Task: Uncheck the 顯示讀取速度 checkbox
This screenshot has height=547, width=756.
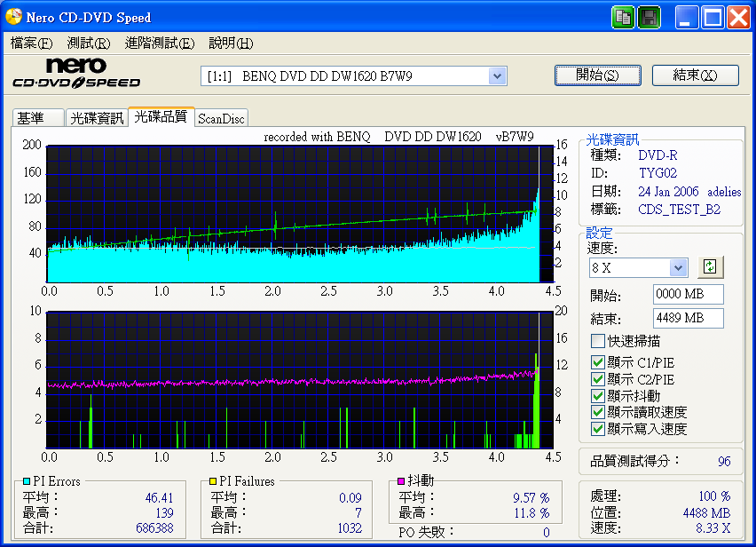Action: coord(598,412)
